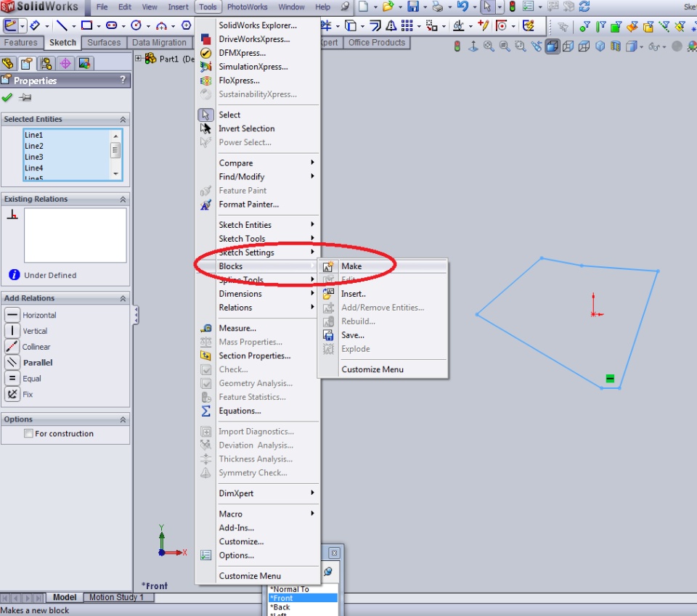Viewport: 697px width, 616px height.
Task: Click SolidWorks Explorer... in Tools menu
Action: click(258, 25)
